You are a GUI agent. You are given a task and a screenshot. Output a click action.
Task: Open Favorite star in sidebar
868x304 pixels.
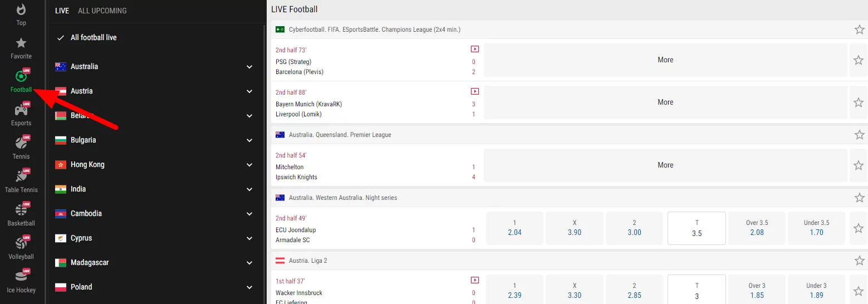coord(21,43)
